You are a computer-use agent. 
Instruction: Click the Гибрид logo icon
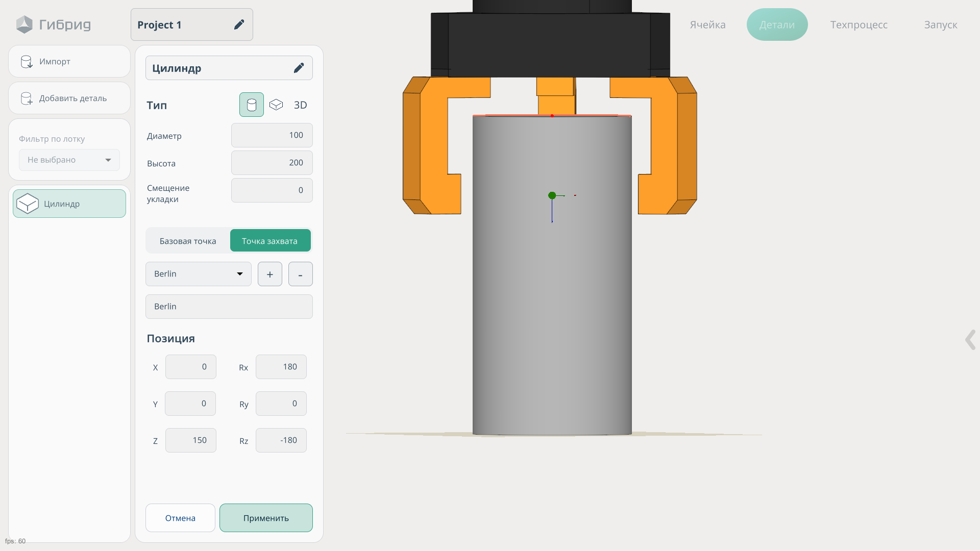pyautogui.click(x=24, y=24)
